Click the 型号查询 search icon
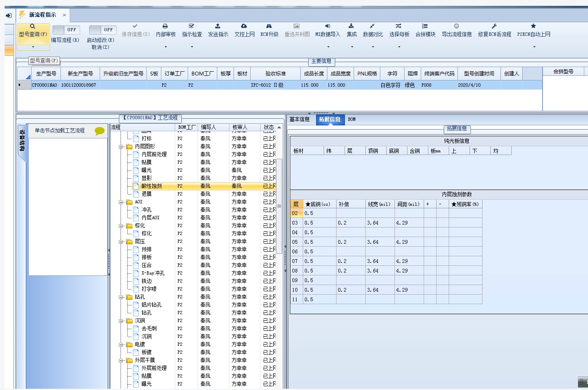 click(33, 26)
